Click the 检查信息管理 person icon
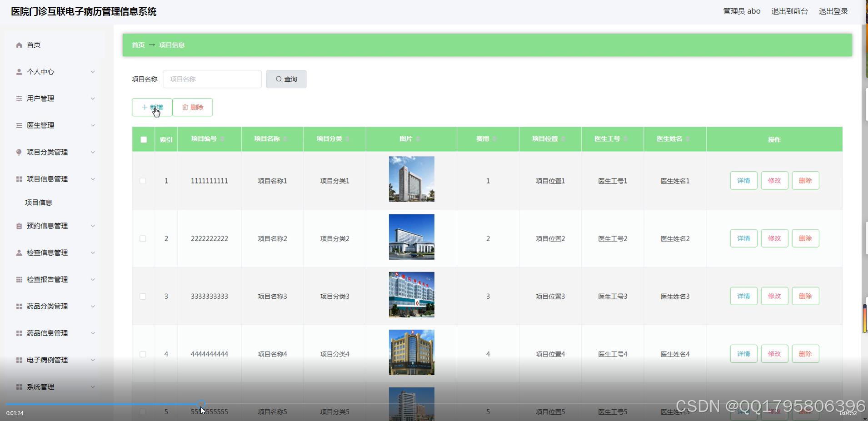The width and height of the screenshot is (868, 421). coord(19,253)
